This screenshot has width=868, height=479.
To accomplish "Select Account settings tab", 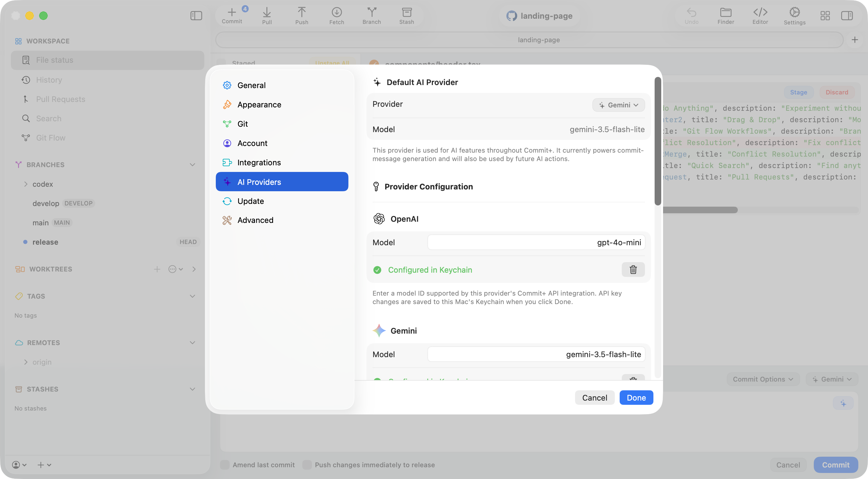I will [282, 143].
